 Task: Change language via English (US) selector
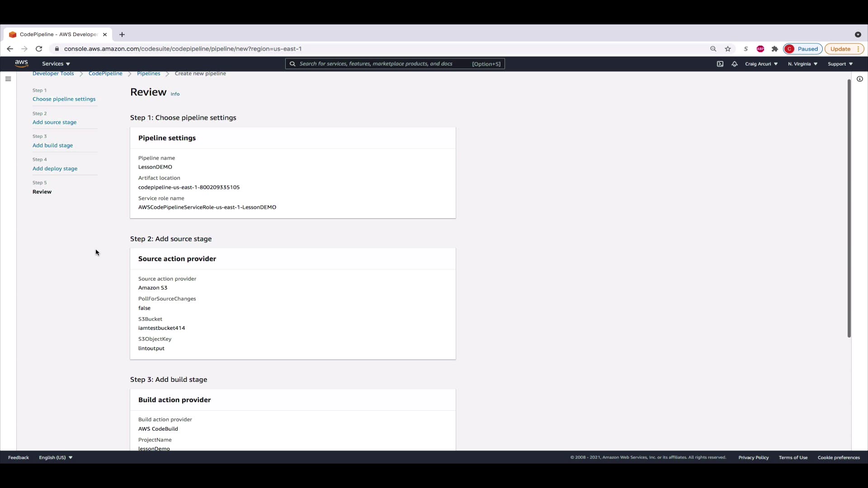(56, 457)
